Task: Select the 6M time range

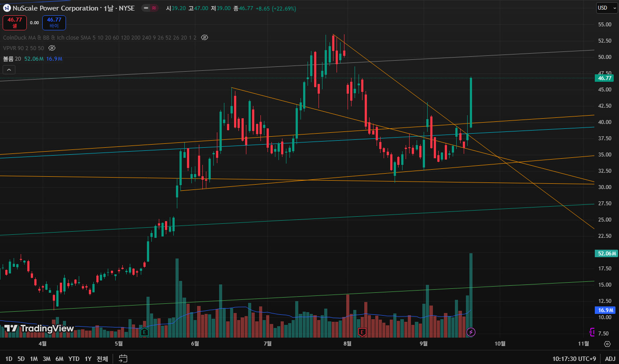Action: 59,359
